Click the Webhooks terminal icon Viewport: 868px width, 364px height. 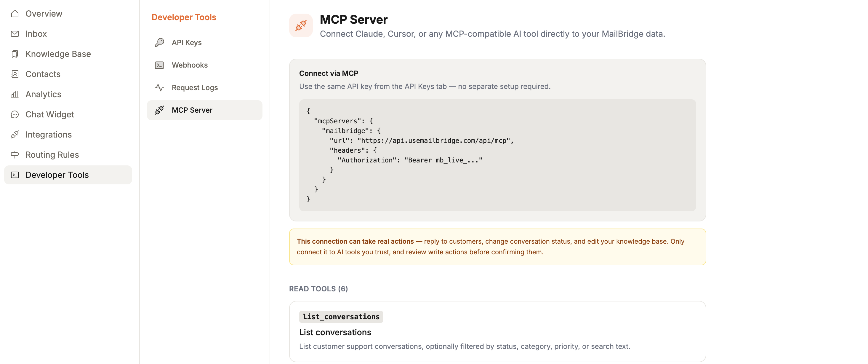[159, 65]
